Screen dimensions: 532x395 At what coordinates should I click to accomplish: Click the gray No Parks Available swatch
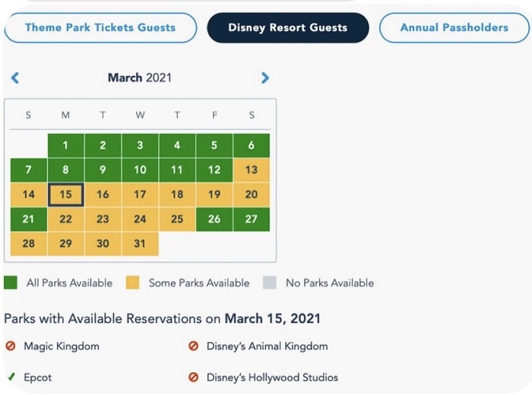pyautogui.click(x=271, y=283)
